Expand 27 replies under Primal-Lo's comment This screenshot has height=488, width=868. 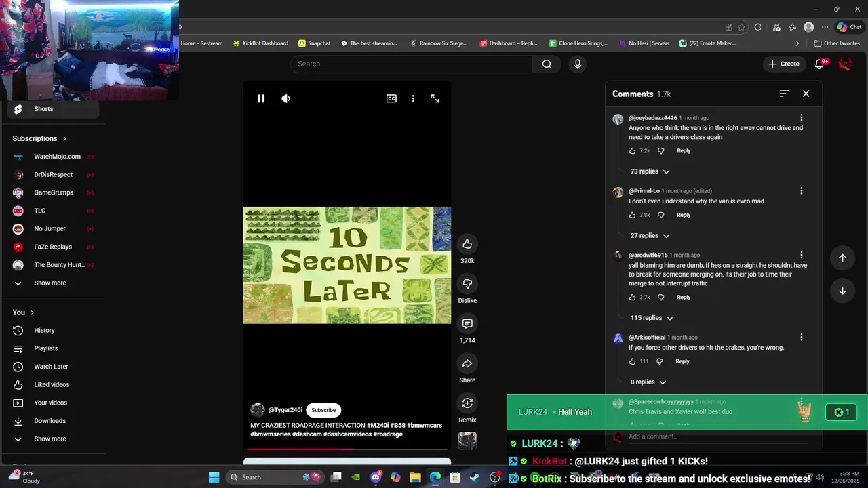pos(650,236)
